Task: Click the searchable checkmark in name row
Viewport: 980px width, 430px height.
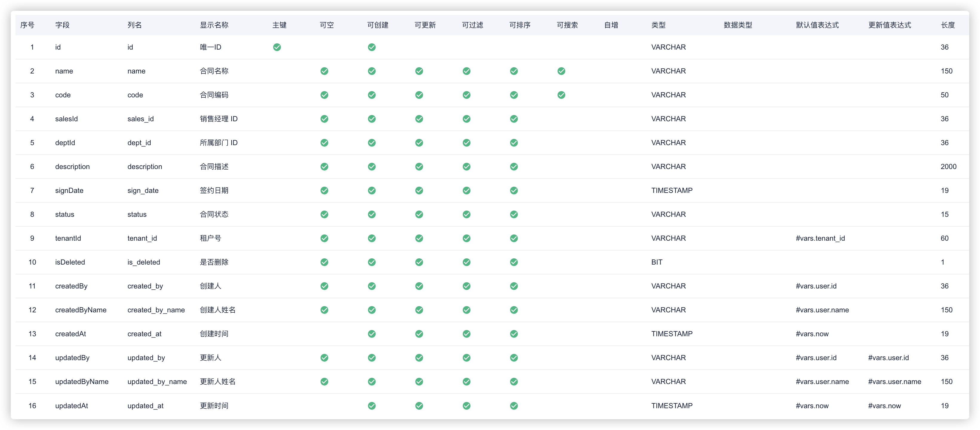Action: [x=561, y=71]
